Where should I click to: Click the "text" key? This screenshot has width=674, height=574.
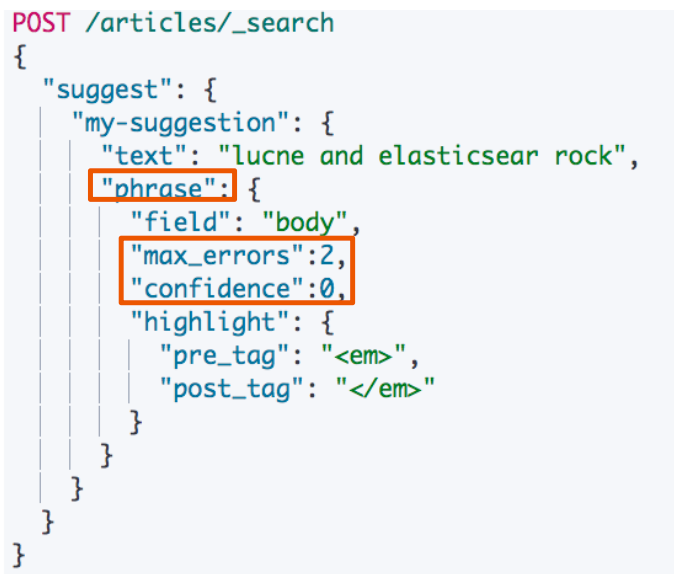click(143, 156)
